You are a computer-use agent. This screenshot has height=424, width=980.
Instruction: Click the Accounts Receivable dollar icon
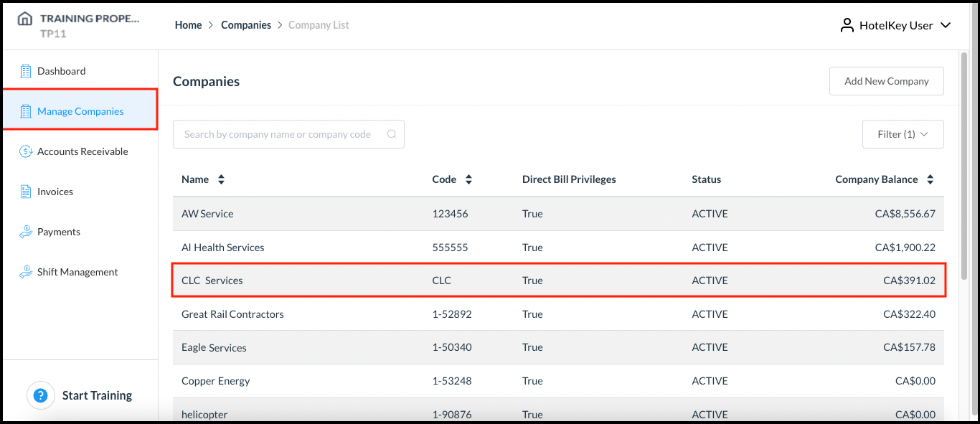click(26, 151)
